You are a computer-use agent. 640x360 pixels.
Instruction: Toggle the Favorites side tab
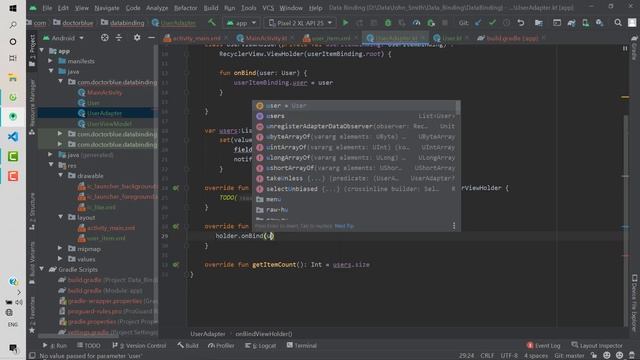click(x=32, y=315)
